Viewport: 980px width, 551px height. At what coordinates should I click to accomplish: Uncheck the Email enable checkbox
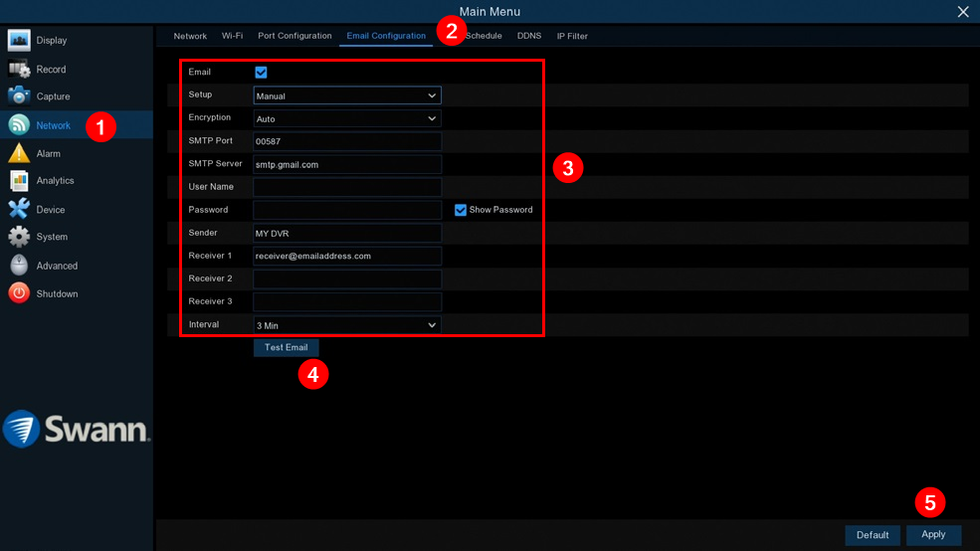pyautogui.click(x=261, y=73)
